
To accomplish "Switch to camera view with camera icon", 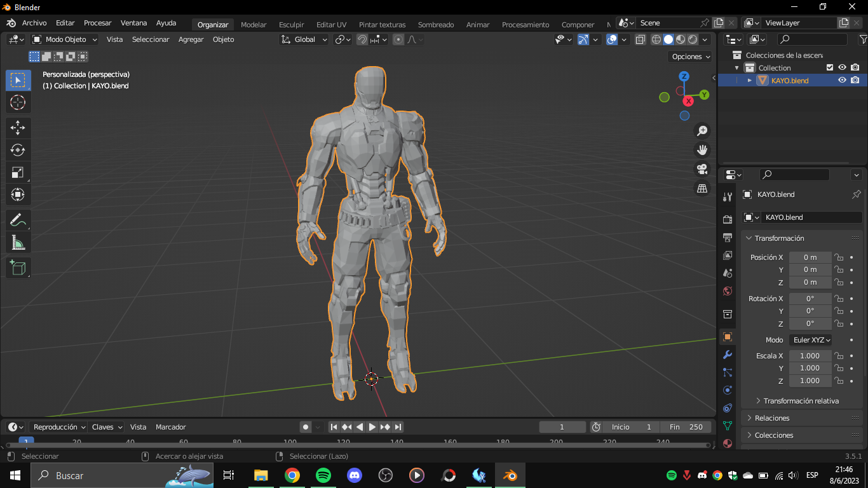I will (702, 169).
